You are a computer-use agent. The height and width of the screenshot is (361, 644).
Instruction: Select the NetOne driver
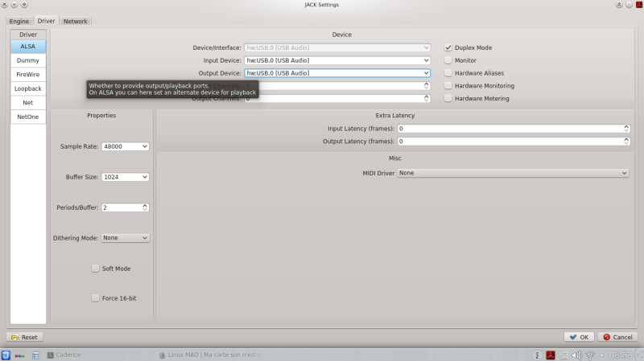[x=28, y=117]
